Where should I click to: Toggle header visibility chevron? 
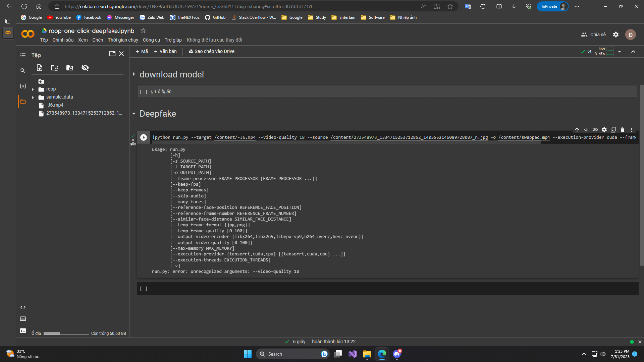click(x=633, y=52)
